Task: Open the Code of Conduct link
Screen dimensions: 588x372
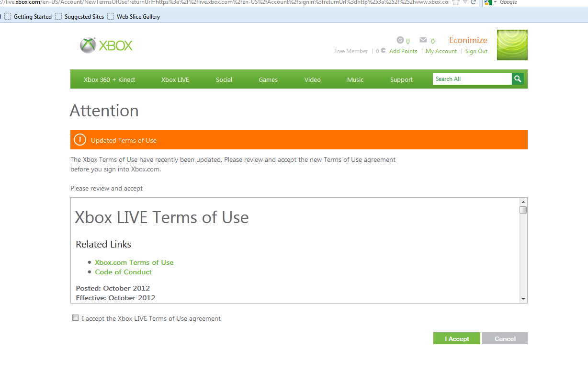Action: click(123, 272)
